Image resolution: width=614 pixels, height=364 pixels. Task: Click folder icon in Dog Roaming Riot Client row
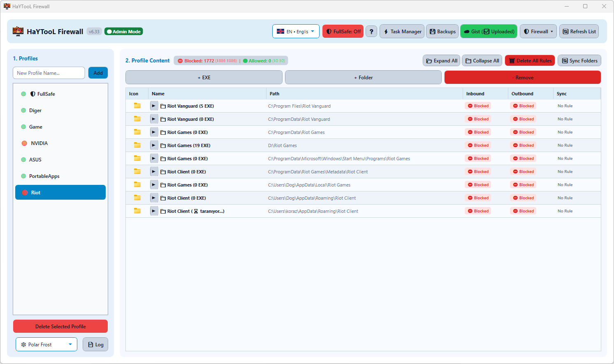[137, 198]
